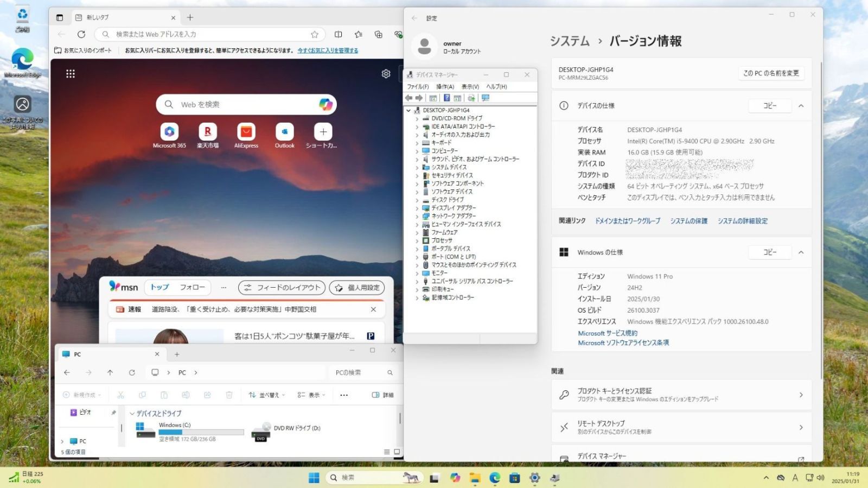Click the monitor icon in Device Manager toolbar
The image size is (868, 488).
pos(486,98)
